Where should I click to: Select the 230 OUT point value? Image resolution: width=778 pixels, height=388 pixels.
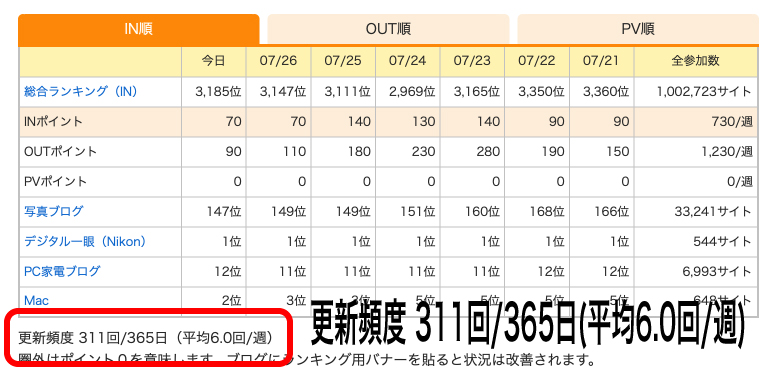408,152
